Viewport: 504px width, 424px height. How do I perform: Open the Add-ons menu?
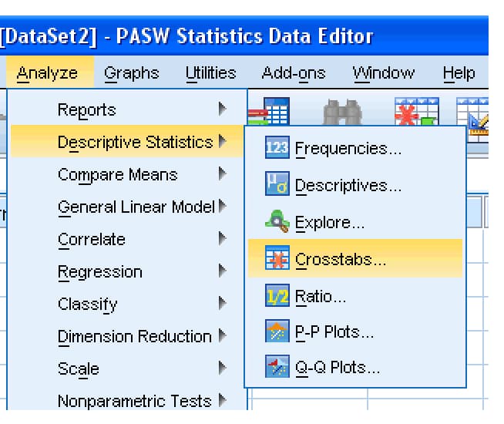294,73
